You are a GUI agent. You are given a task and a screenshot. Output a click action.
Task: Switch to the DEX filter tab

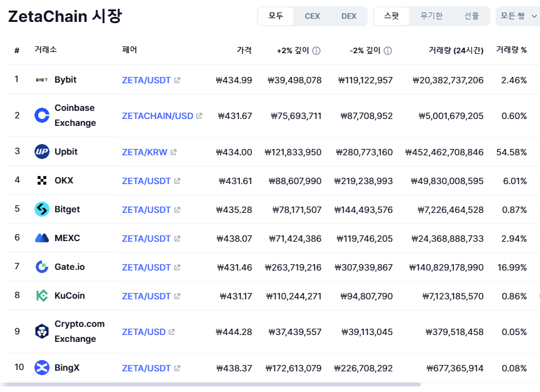tap(348, 16)
